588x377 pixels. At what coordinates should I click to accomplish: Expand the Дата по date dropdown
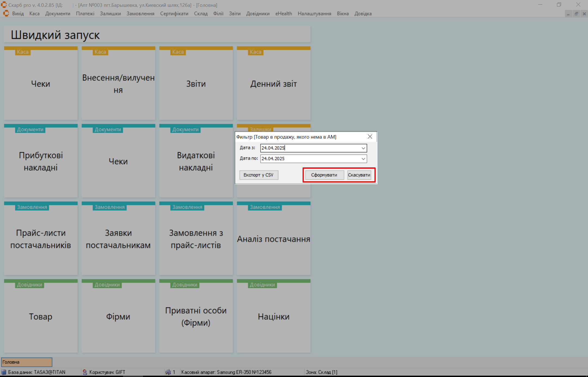point(363,159)
